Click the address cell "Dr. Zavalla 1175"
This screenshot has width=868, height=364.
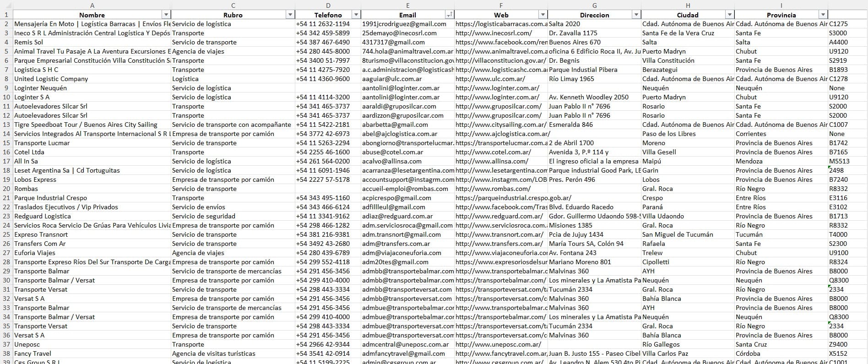click(594, 33)
